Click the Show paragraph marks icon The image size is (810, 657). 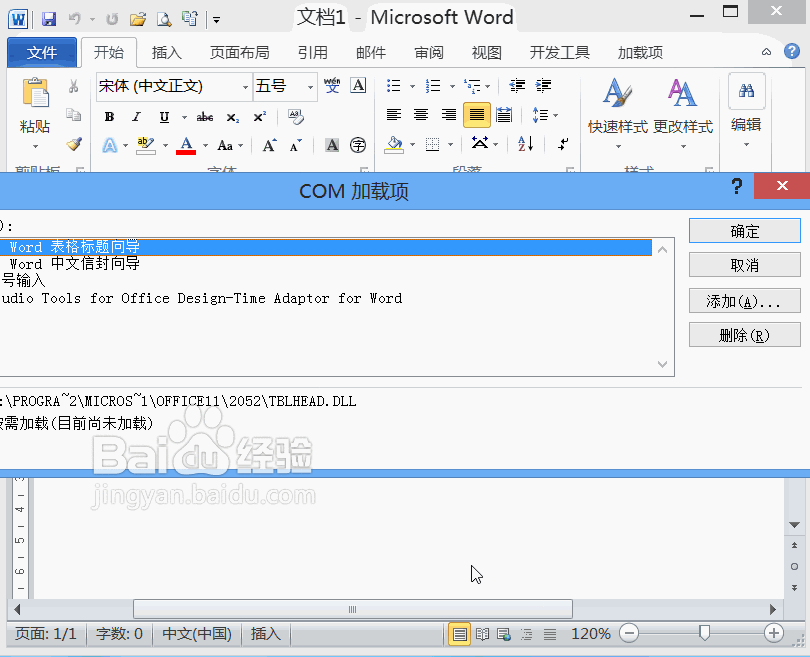pyautogui.click(x=563, y=144)
